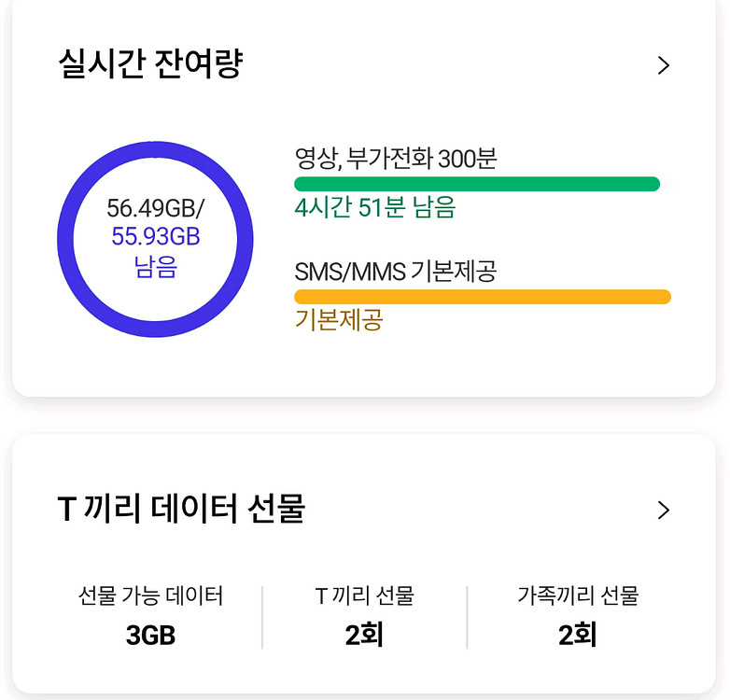Tap the 2회 count under 가족끼리 선물

pos(578,636)
